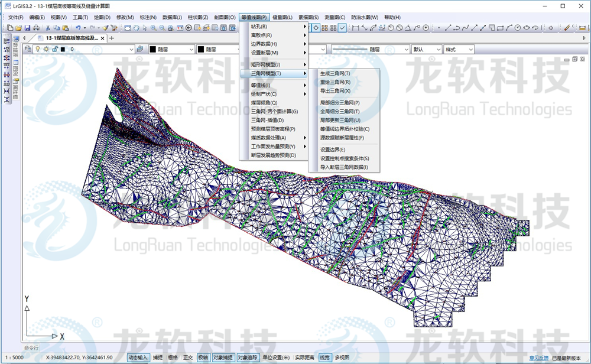The width and height of the screenshot is (591, 364).
Task: Click the Print icon in toolbar
Action: tap(36, 28)
